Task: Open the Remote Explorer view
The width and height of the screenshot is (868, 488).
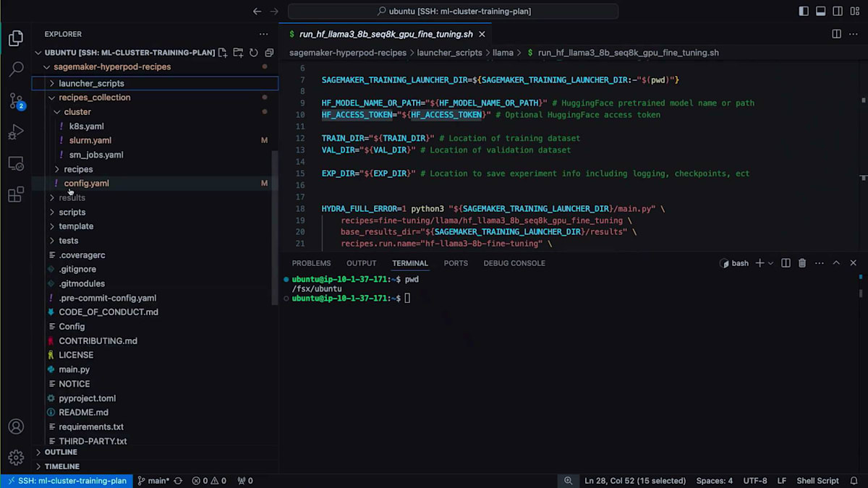Action: coord(16,163)
